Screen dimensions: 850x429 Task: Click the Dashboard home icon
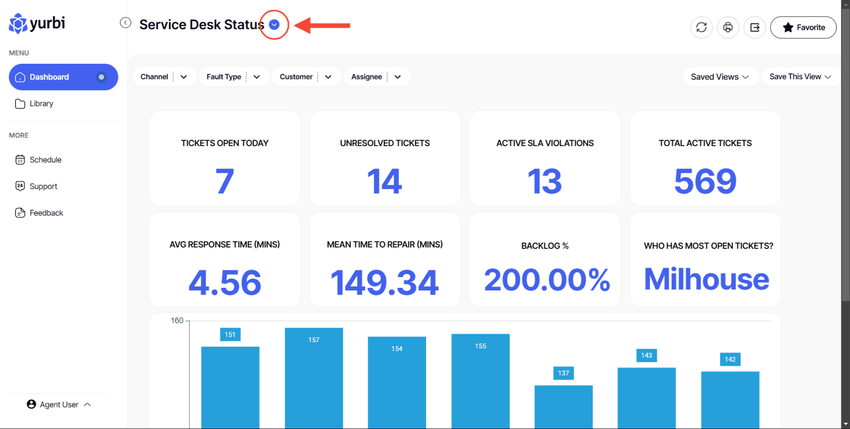(x=20, y=77)
